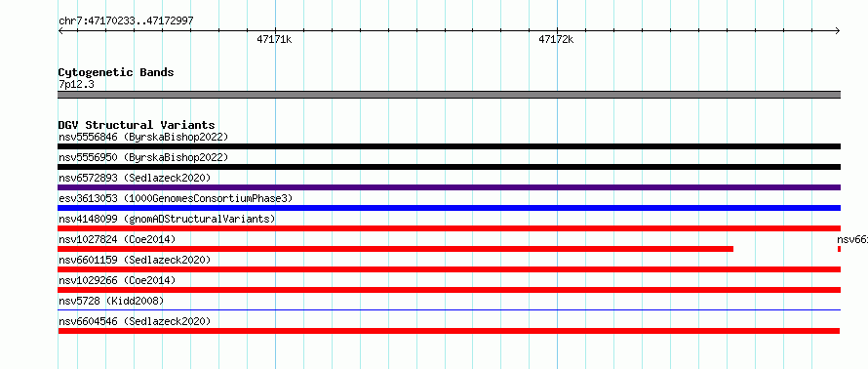Click the 47171k ruler tick label
This screenshot has height=369, width=868.
tap(274, 39)
